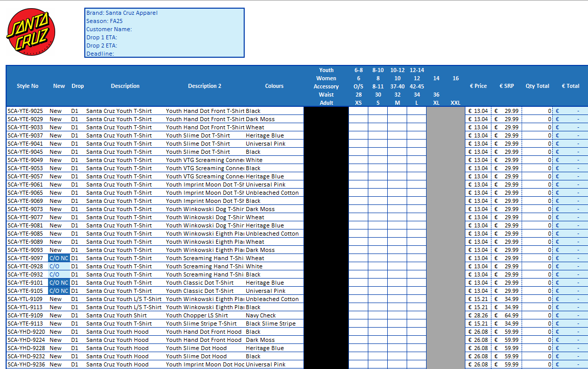
Task: Click the Navy Check colour cell
Action: (x=261, y=315)
